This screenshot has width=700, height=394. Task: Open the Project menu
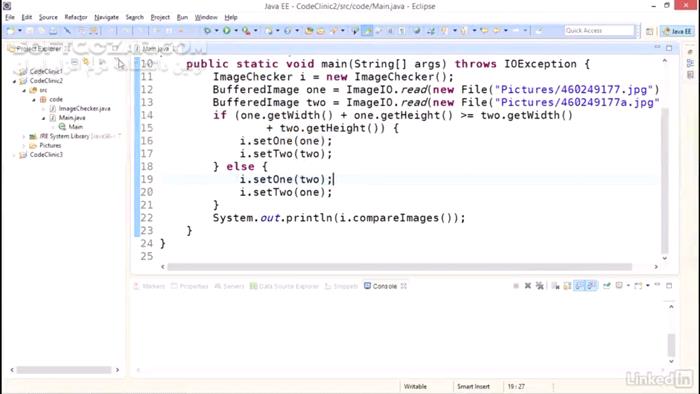[x=160, y=17]
